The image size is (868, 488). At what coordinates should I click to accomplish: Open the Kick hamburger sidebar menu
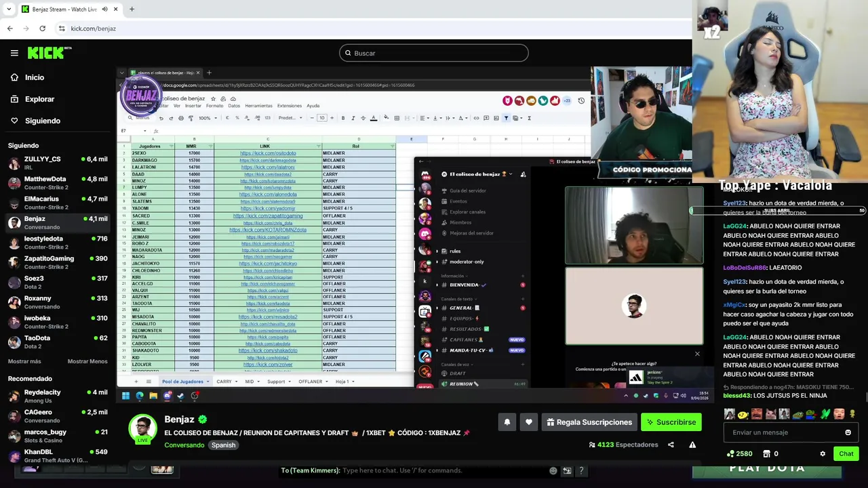pyautogui.click(x=14, y=53)
